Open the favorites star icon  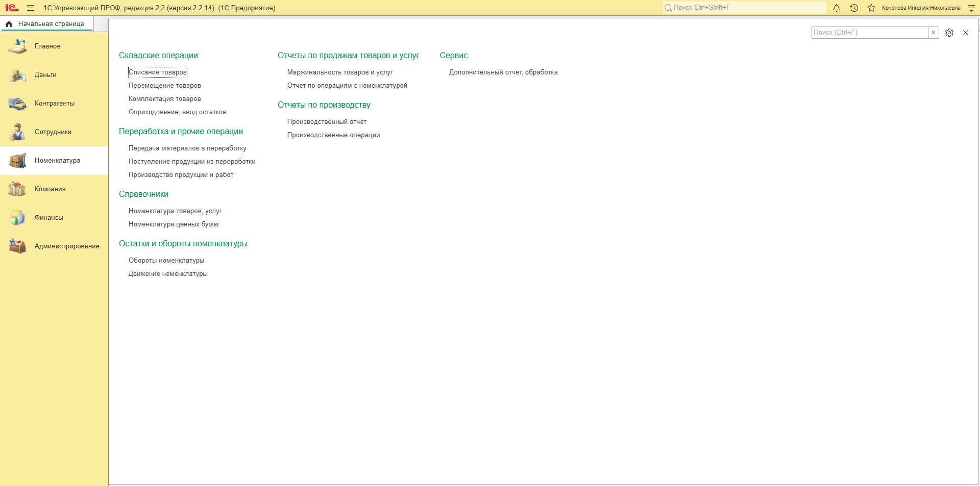[x=871, y=8]
